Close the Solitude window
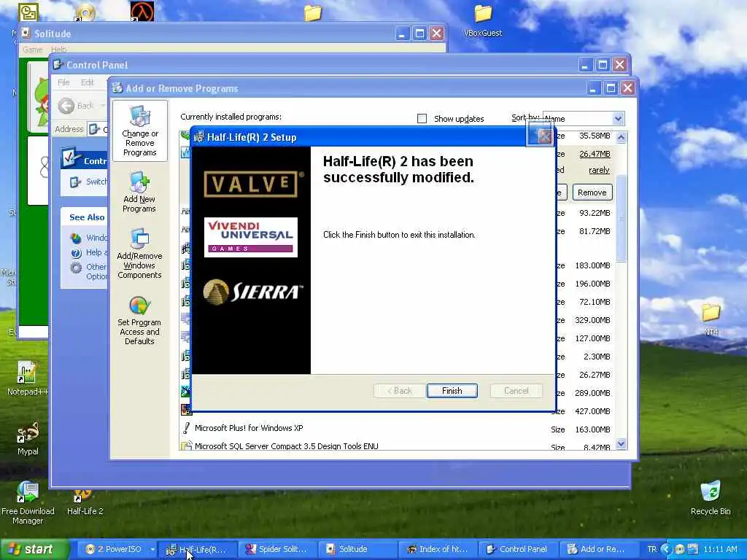 point(436,34)
